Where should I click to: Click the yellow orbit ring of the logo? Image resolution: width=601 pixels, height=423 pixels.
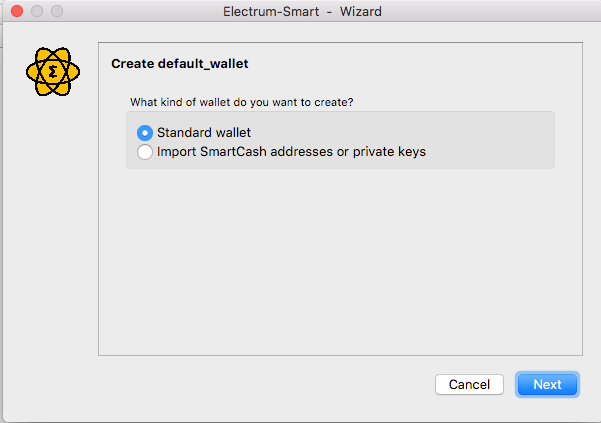[x=33, y=60]
